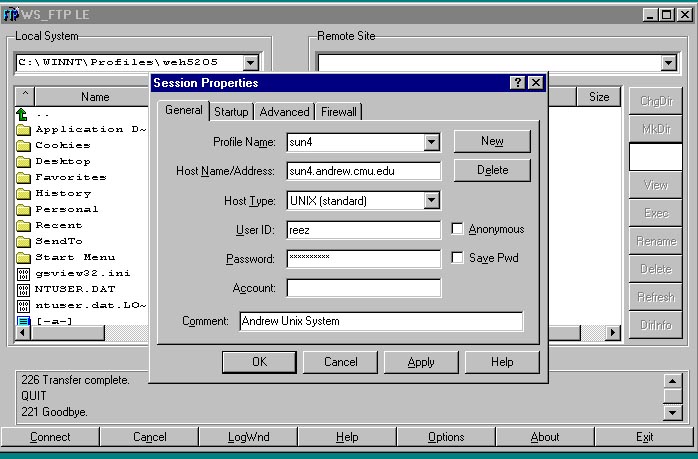The height and width of the screenshot is (459, 698).
Task: Click the remote MkDir button
Action: point(656,129)
